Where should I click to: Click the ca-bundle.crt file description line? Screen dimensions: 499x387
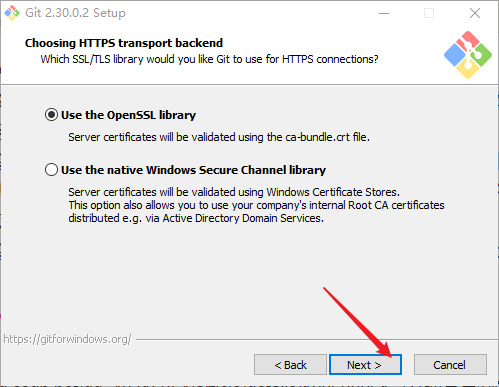(219, 137)
